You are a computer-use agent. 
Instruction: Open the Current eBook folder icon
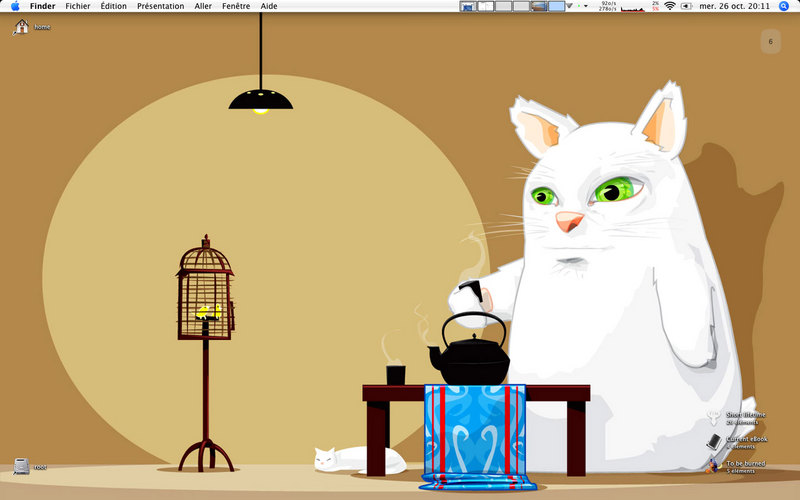click(x=714, y=442)
